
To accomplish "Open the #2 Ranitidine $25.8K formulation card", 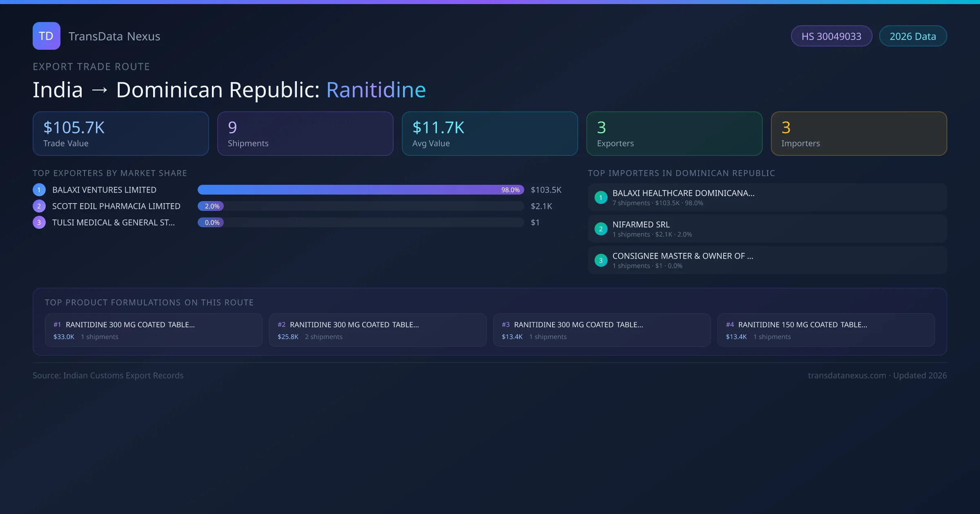I will tap(378, 330).
